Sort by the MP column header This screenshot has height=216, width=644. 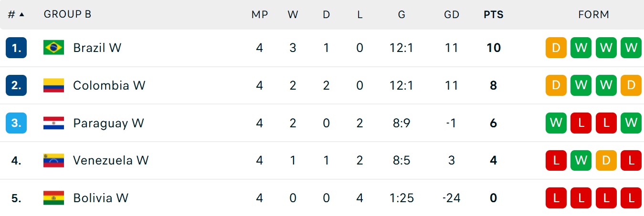click(260, 15)
